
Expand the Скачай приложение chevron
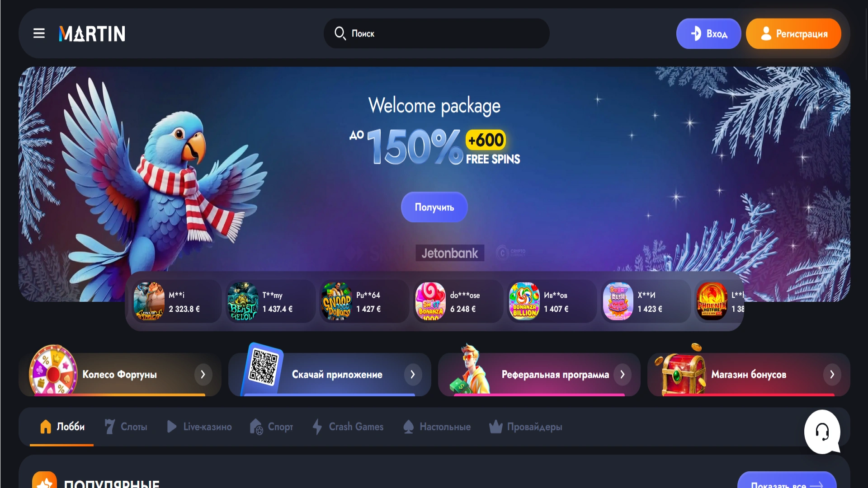coord(413,375)
